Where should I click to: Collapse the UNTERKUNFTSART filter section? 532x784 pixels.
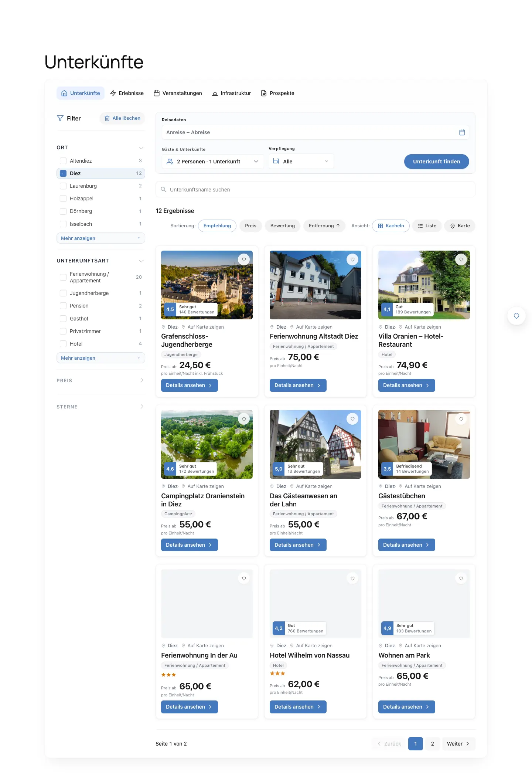pos(141,261)
